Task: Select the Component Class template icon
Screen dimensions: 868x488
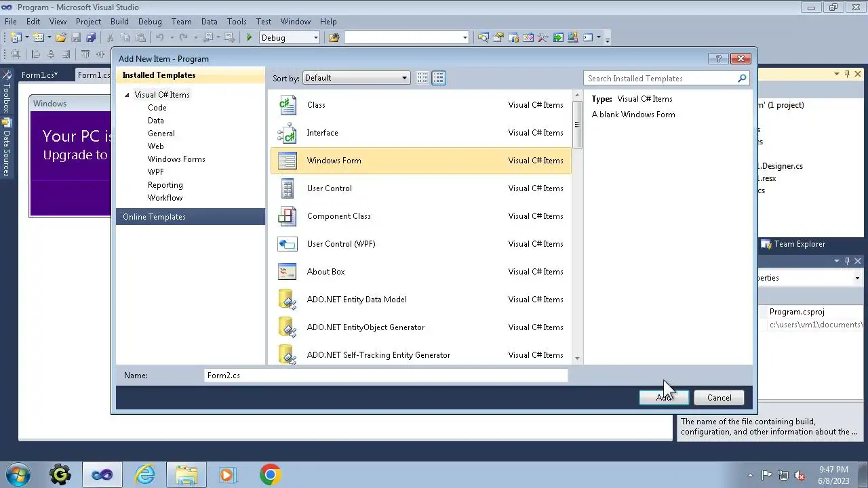Action: click(x=288, y=216)
